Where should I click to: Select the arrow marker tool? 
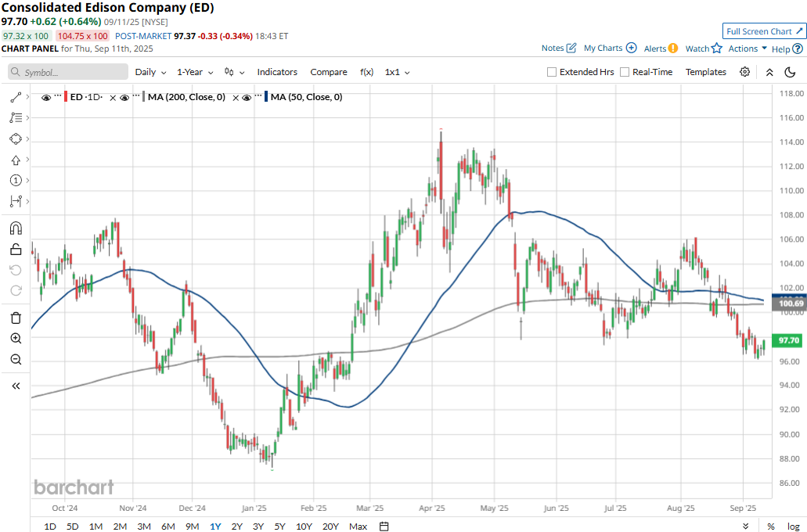pos(16,160)
